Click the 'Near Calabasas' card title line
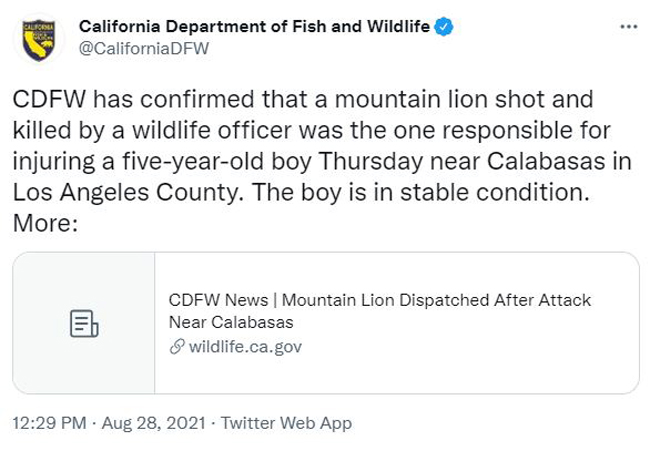The width and height of the screenshot is (650, 451). click(x=231, y=322)
